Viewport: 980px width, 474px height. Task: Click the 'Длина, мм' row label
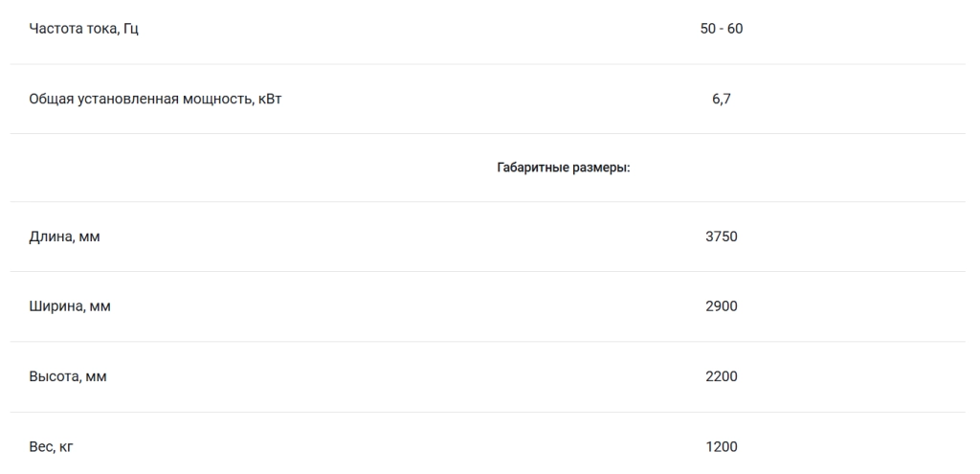click(x=64, y=237)
